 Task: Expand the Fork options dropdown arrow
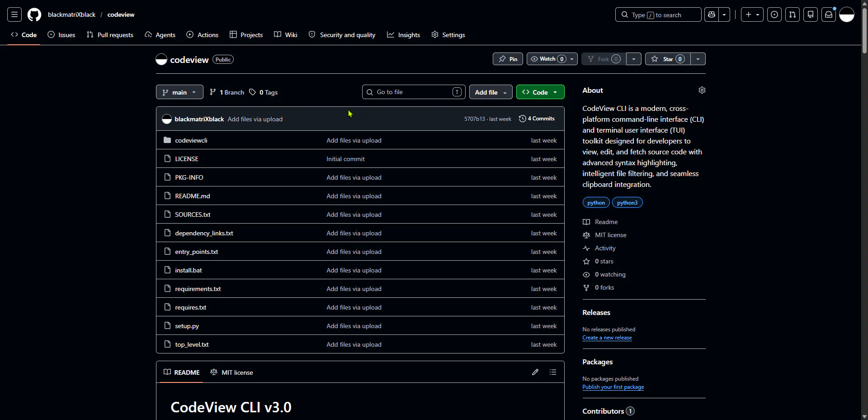[x=634, y=59]
